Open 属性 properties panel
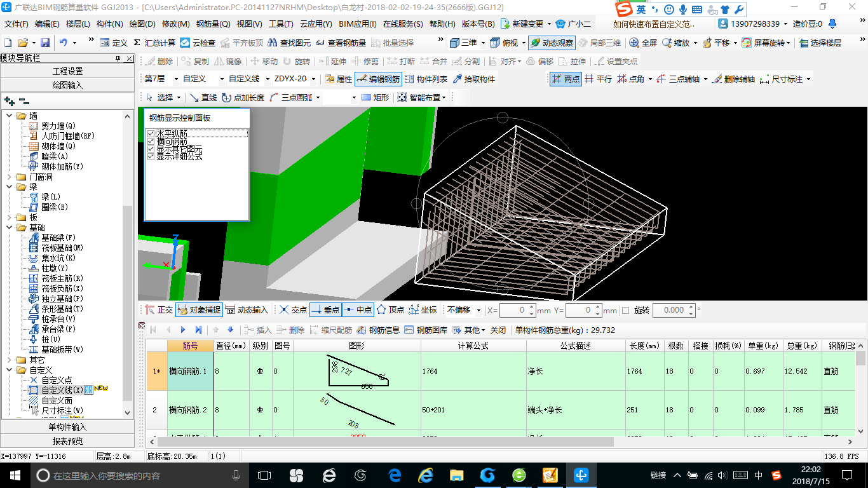This screenshot has height=488, width=868. (x=338, y=79)
